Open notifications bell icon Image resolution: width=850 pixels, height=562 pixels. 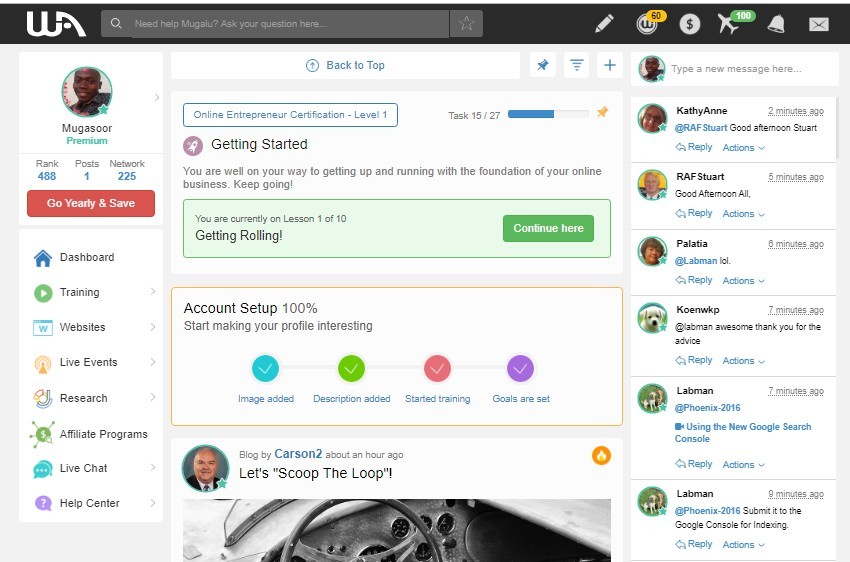pyautogui.click(x=776, y=23)
